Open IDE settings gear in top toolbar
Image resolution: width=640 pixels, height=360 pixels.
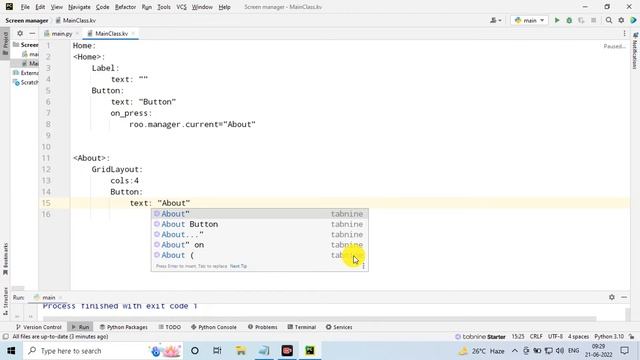(621, 20)
